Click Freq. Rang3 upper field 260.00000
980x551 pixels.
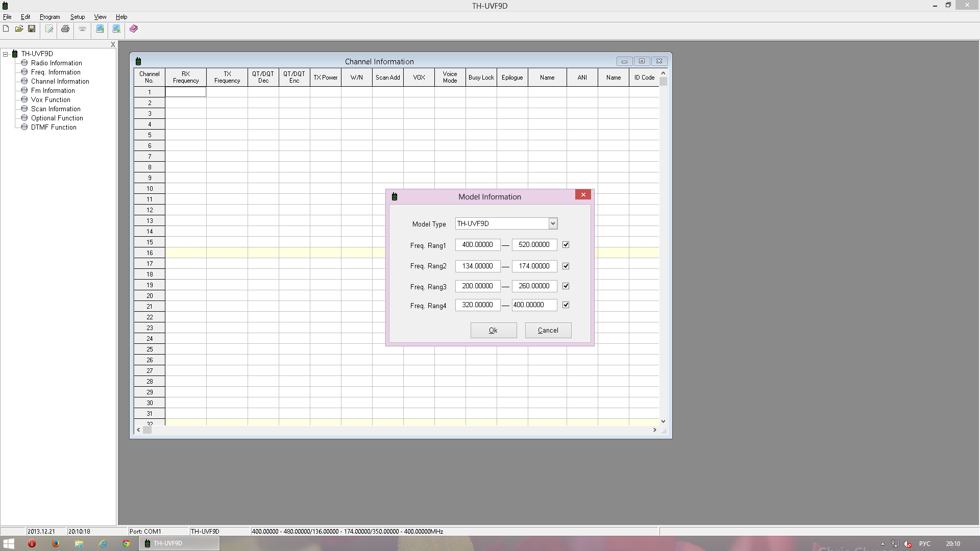[534, 286]
